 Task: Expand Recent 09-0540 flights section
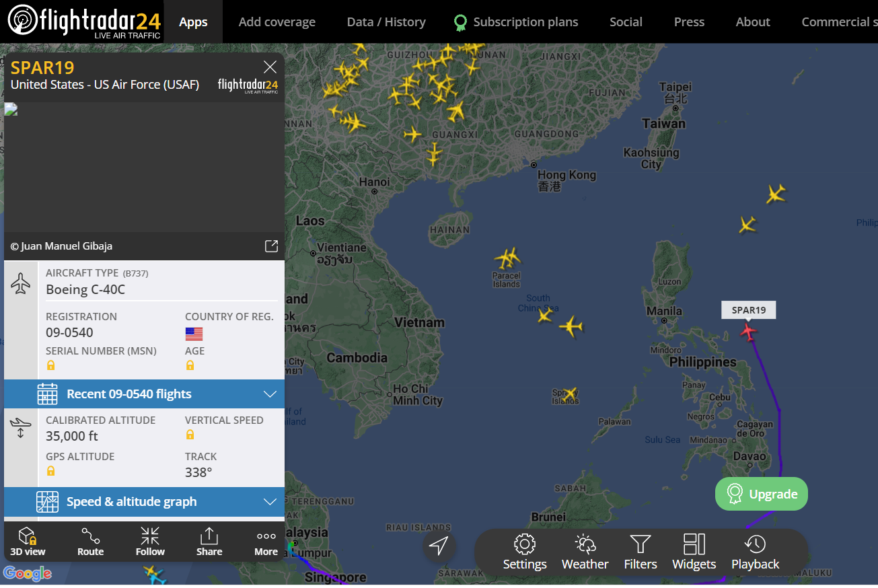[144, 394]
